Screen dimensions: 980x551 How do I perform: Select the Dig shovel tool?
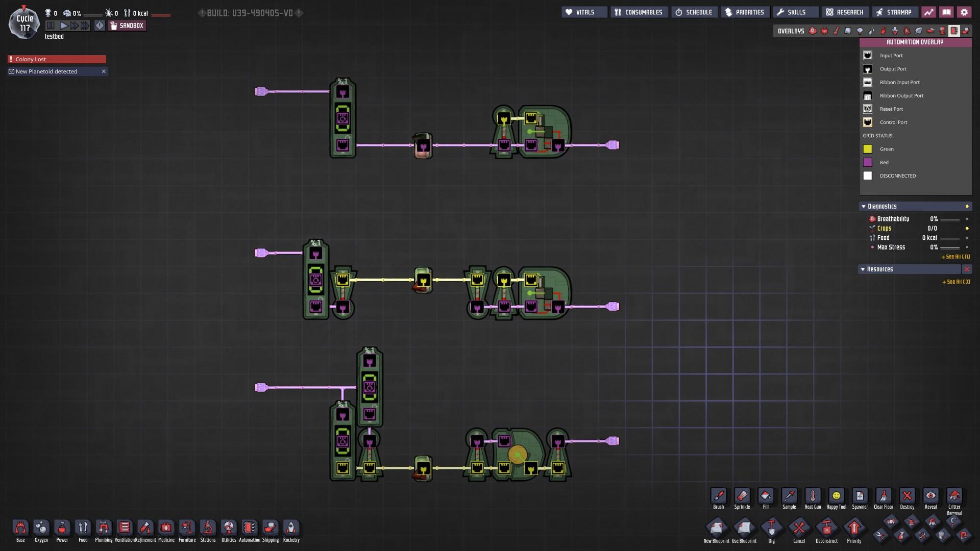pos(771,528)
